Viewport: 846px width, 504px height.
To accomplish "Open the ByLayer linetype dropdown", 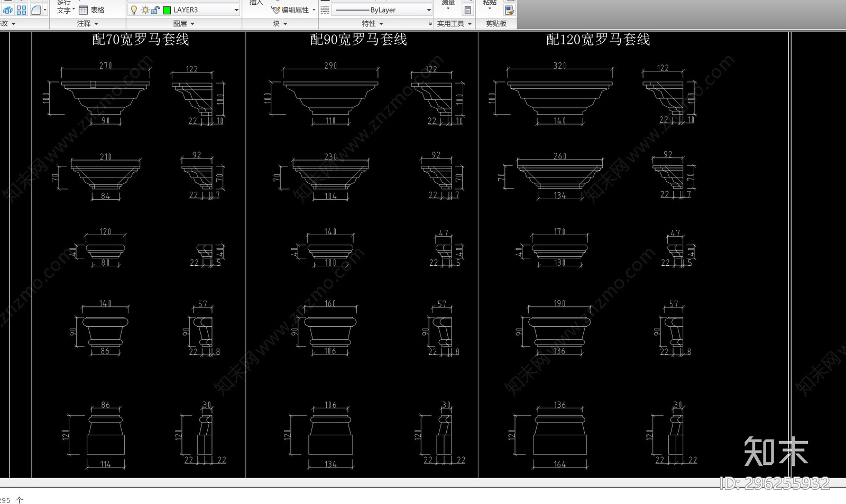I will coord(428,10).
